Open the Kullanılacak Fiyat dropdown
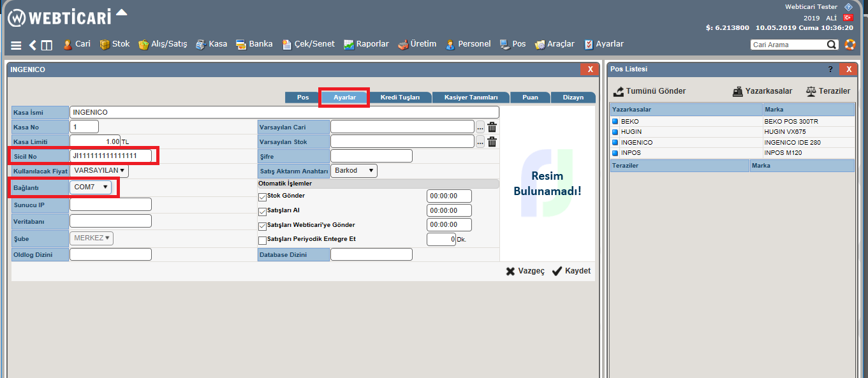Image resolution: width=868 pixels, height=378 pixels. pos(98,170)
